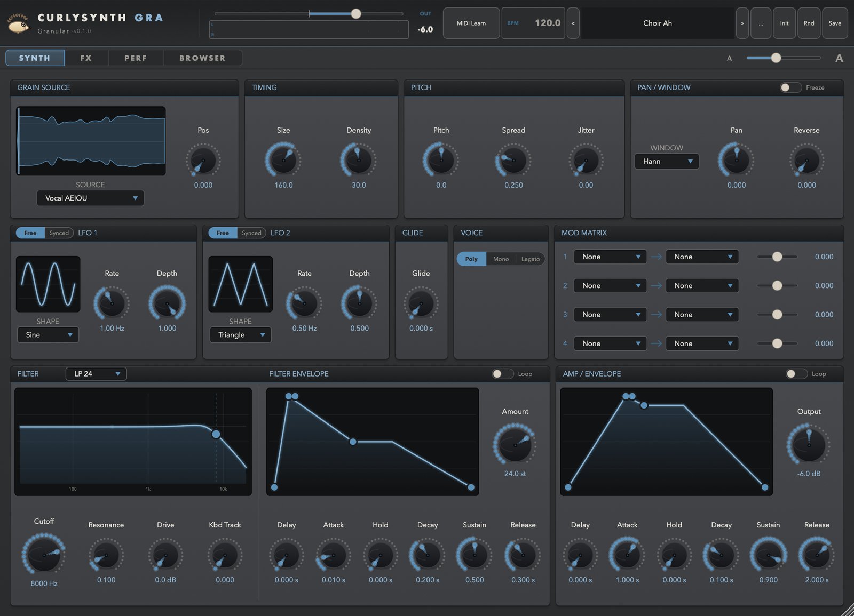Open the LP 24 filter type dropdown
Screen dimensions: 854x616
(96, 374)
